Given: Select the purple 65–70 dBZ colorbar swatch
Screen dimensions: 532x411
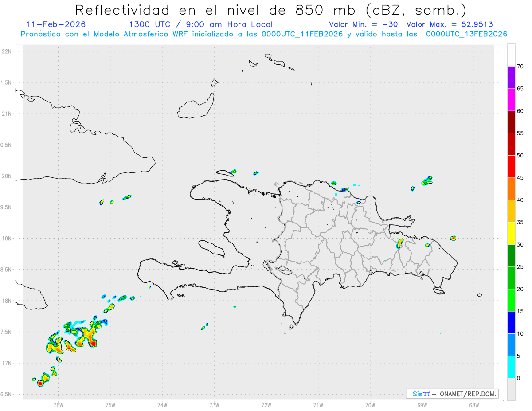Looking at the screenshot, I should coord(511,77).
